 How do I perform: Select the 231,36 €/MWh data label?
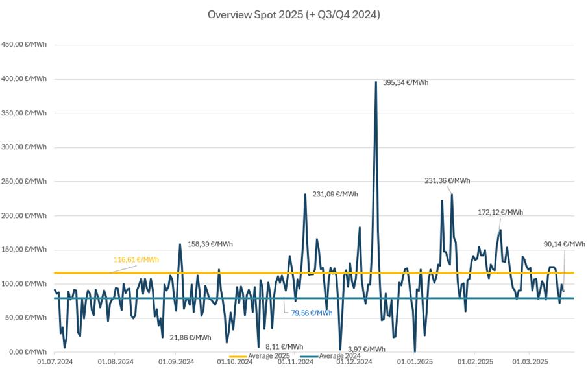tap(448, 181)
